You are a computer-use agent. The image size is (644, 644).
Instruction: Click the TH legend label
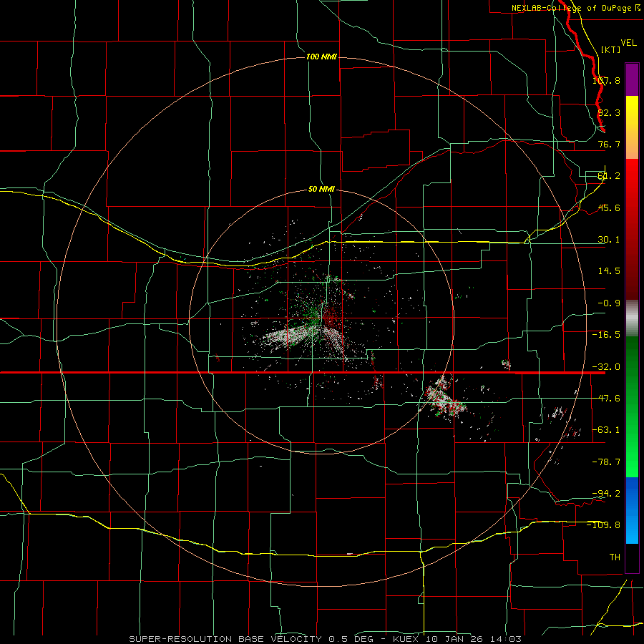(x=615, y=557)
